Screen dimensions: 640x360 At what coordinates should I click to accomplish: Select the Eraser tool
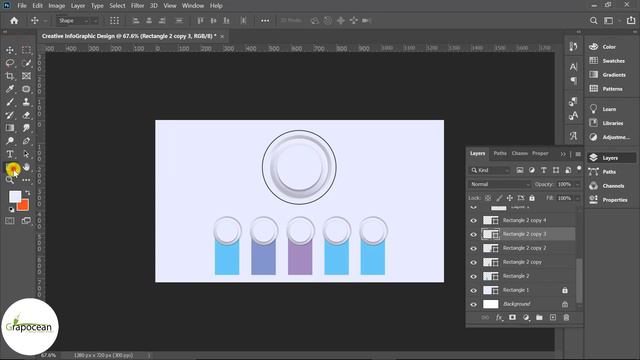point(26,115)
